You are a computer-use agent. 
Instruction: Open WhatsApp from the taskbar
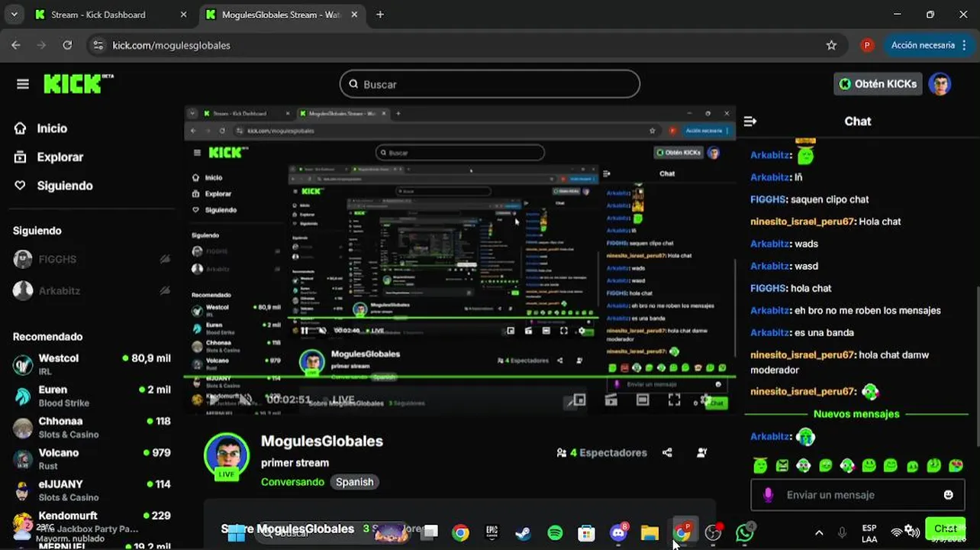[x=744, y=532]
